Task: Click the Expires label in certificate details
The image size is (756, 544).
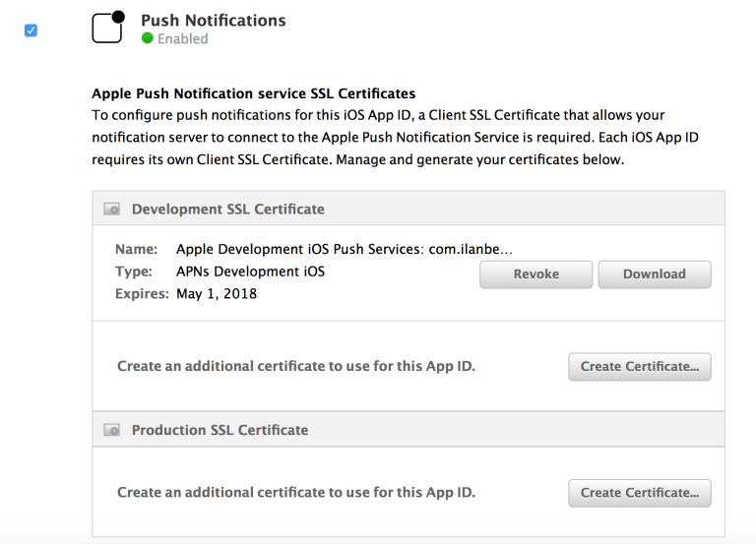Action: [x=142, y=293]
